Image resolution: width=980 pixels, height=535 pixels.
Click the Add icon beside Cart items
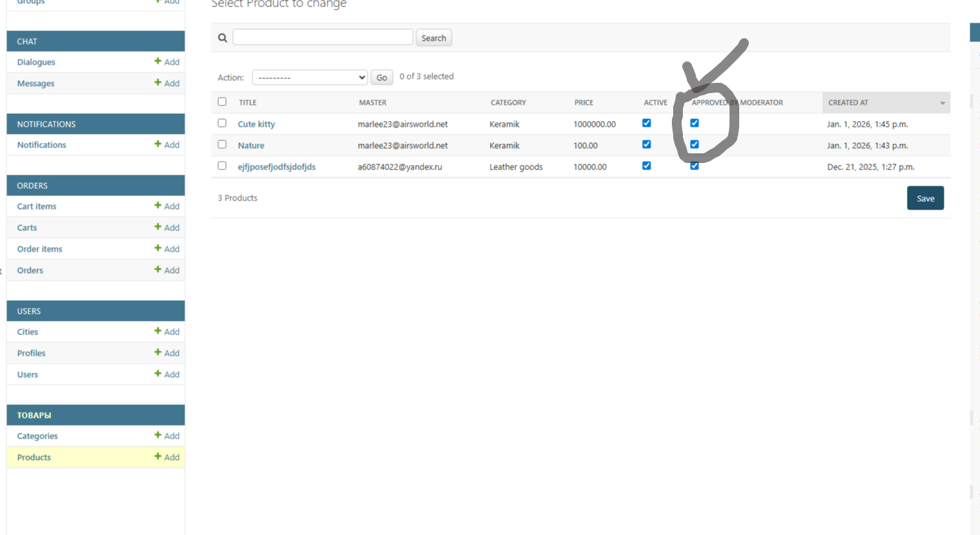click(157, 206)
